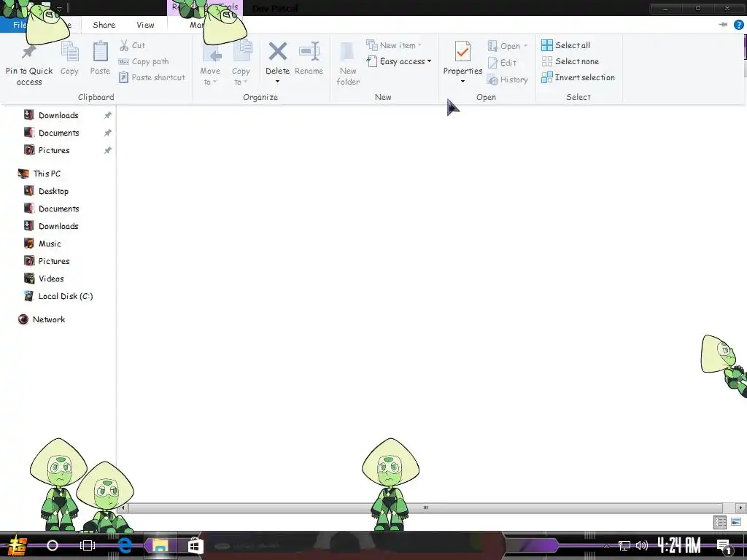Screen dimensions: 747x560
Task: Open the Properties checkmark icon
Action: point(462,52)
